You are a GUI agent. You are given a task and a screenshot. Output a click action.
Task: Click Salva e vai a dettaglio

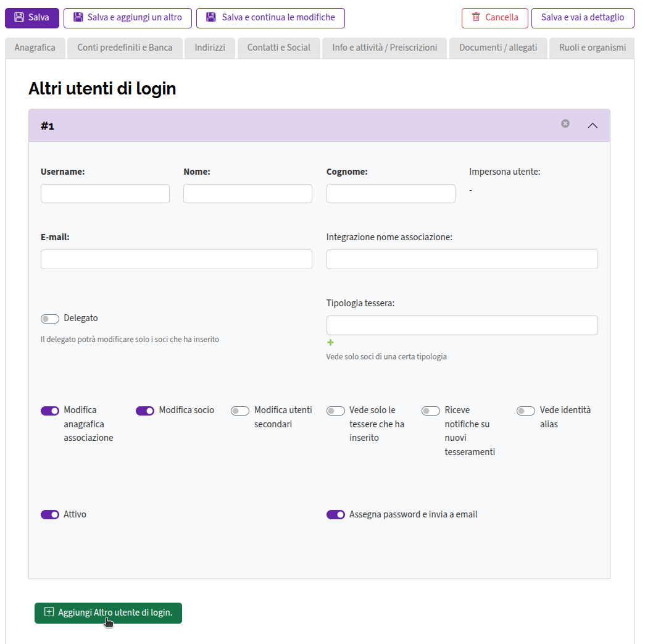point(583,18)
